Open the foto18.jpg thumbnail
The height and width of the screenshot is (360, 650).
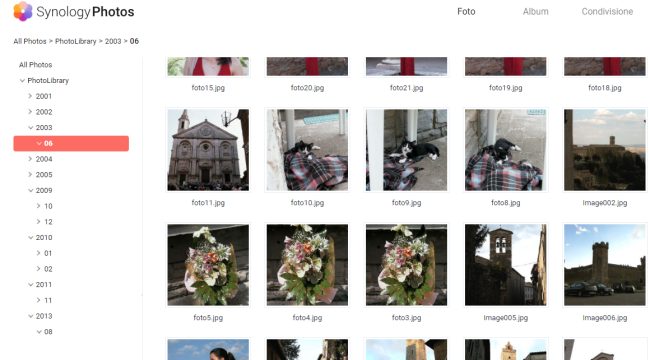604,66
